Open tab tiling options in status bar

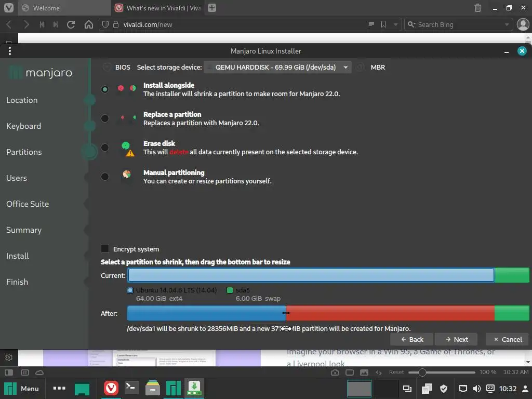pos(25,372)
